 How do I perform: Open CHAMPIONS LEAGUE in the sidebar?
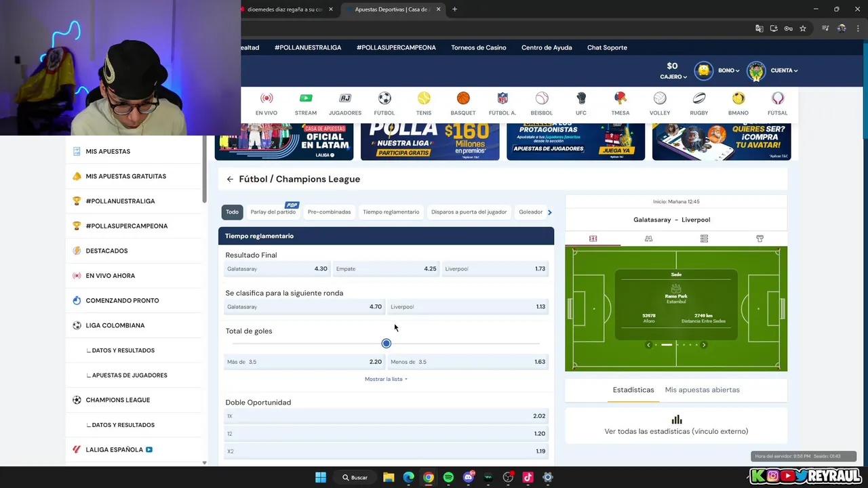coord(117,400)
